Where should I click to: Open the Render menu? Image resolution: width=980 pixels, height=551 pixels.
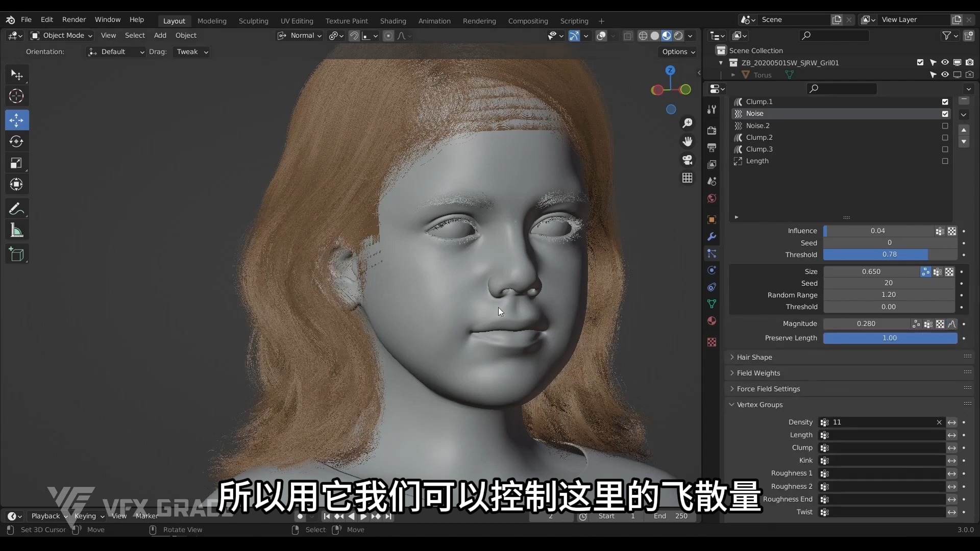tap(74, 19)
